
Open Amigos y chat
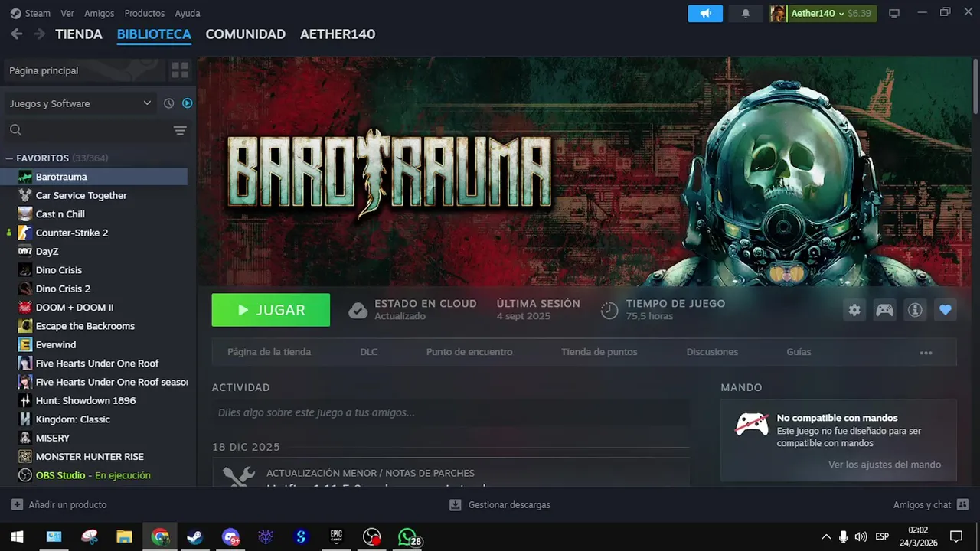931,505
